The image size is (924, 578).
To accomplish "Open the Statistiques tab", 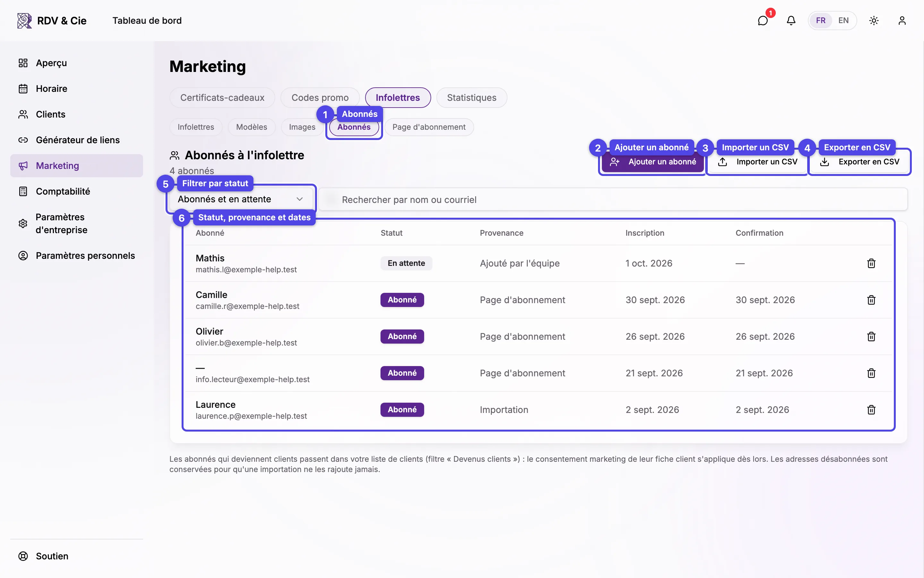I will (472, 98).
